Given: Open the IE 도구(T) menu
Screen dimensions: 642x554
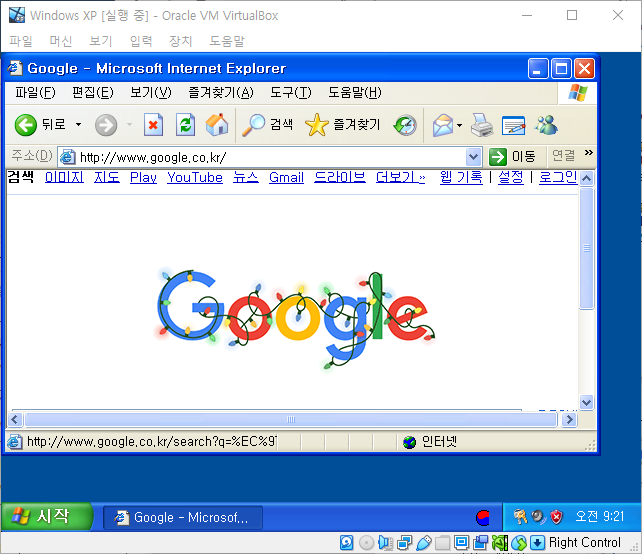Looking at the screenshot, I should pos(291,93).
